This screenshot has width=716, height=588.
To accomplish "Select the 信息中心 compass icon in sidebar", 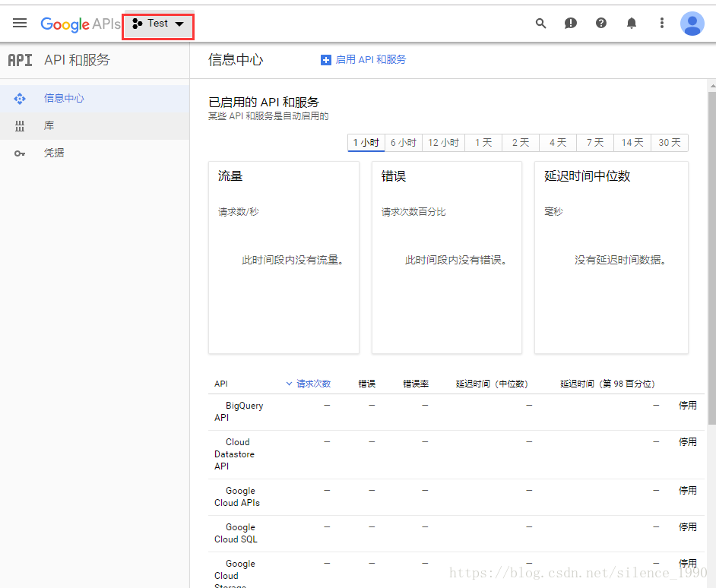I will click(20, 98).
